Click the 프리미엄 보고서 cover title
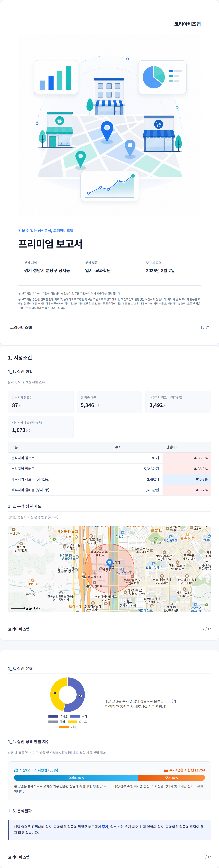The width and height of the screenshot is (219, 868). click(50, 244)
